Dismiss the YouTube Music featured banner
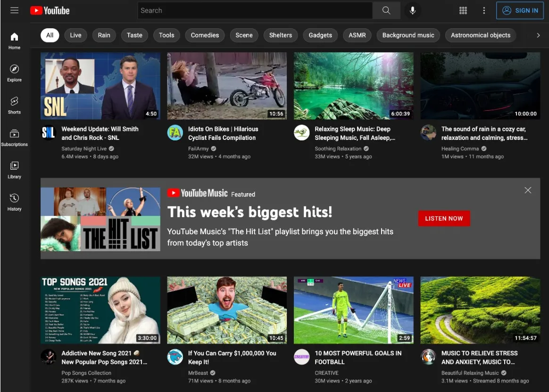The height and width of the screenshot is (392, 549). click(x=528, y=190)
